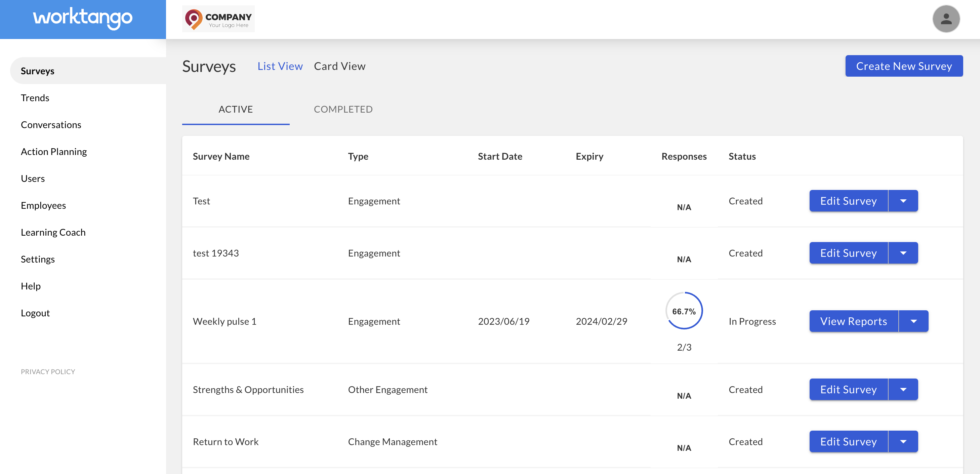Click Edit Survey for test 19343
This screenshot has height=474, width=980.
(x=848, y=252)
